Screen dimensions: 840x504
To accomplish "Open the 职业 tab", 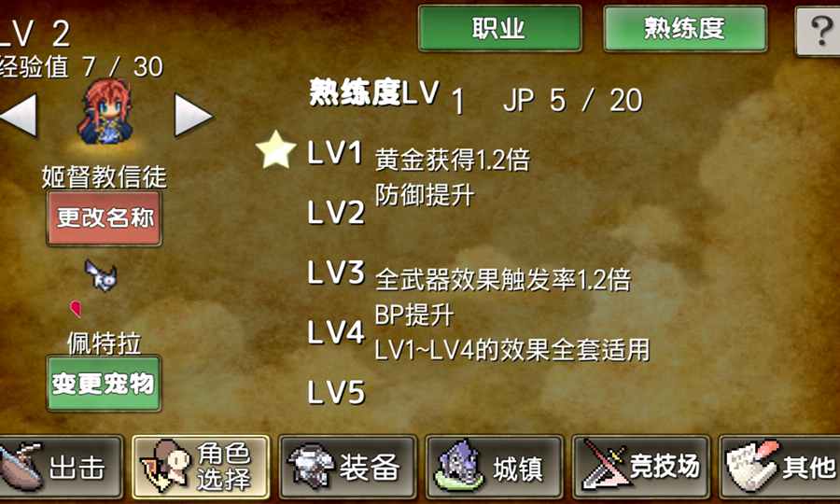I will coord(499,28).
